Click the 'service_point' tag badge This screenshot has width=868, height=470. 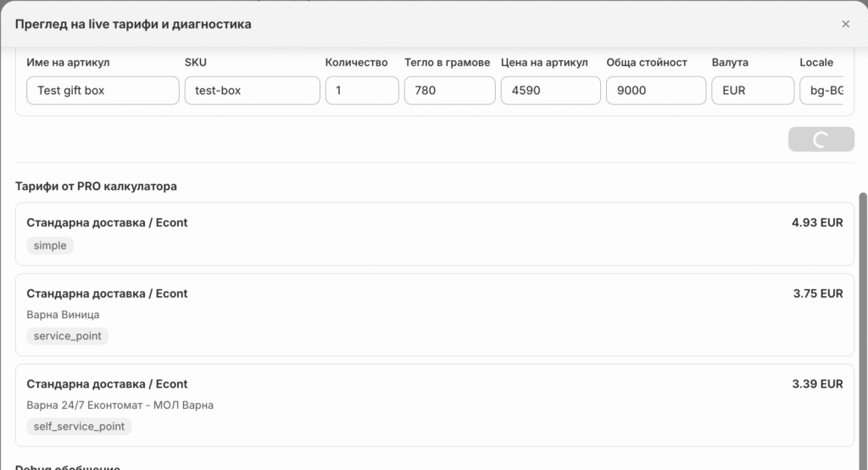(68, 336)
